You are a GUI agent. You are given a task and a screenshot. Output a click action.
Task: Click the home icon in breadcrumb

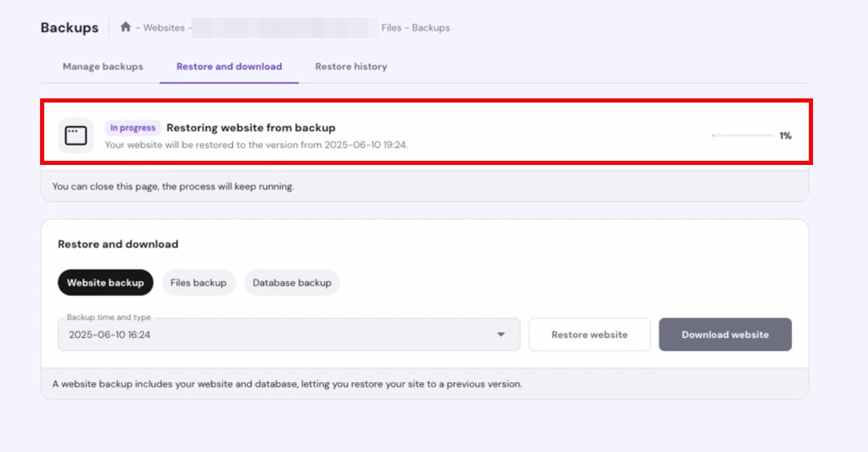click(x=125, y=28)
